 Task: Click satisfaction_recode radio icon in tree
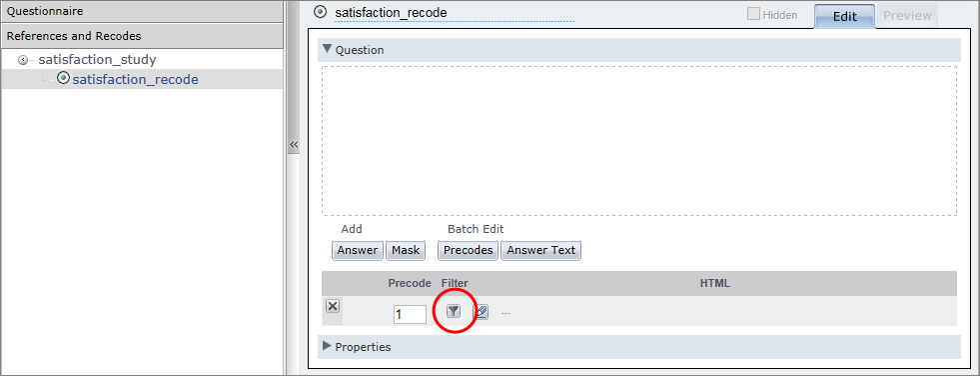pyautogui.click(x=63, y=78)
